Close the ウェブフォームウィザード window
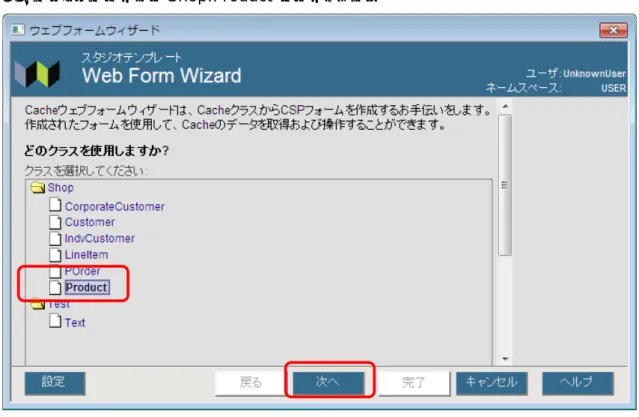The width and height of the screenshot is (639, 417). point(613,30)
